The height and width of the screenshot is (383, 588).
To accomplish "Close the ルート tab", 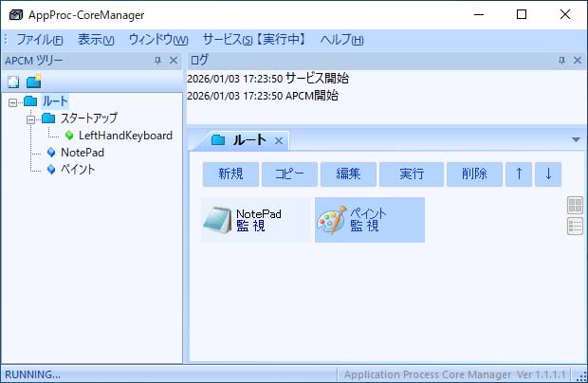I will coord(279,141).
